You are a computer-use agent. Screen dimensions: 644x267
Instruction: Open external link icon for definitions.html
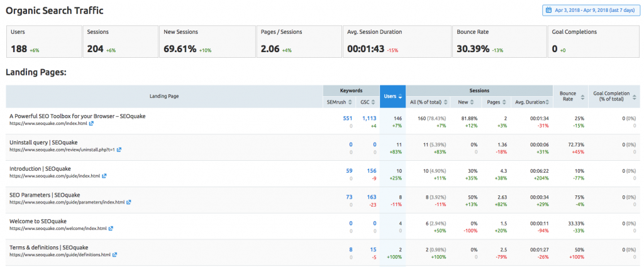click(x=114, y=254)
